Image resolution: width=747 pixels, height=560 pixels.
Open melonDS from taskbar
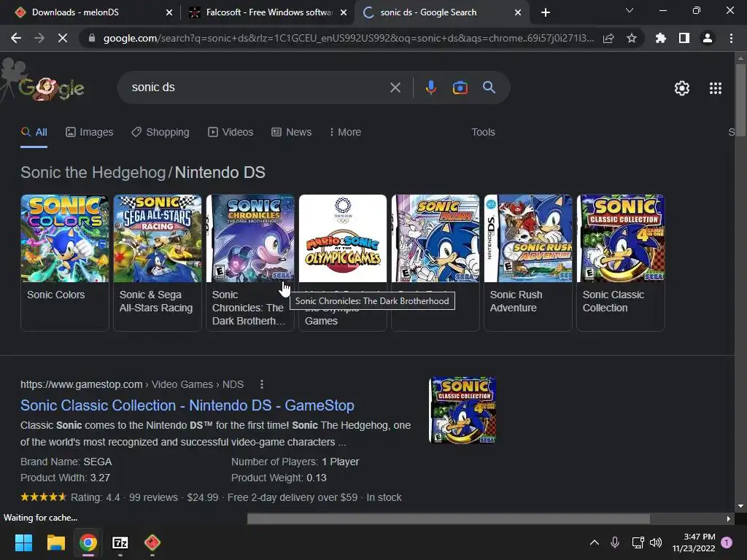152,542
